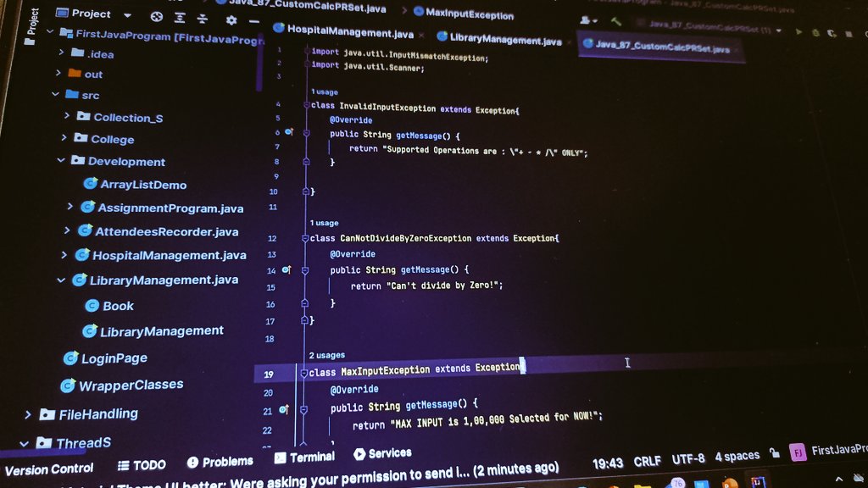Screen dimensions: 868x488
Task: Show hidden icons arrow in Windows taskbar
Action: pyautogui.click(x=838, y=480)
